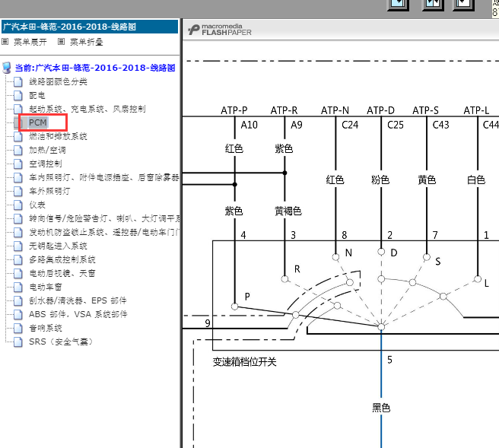Click the 粉色 wire color label
This screenshot has height=448, width=499.
[x=380, y=180]
